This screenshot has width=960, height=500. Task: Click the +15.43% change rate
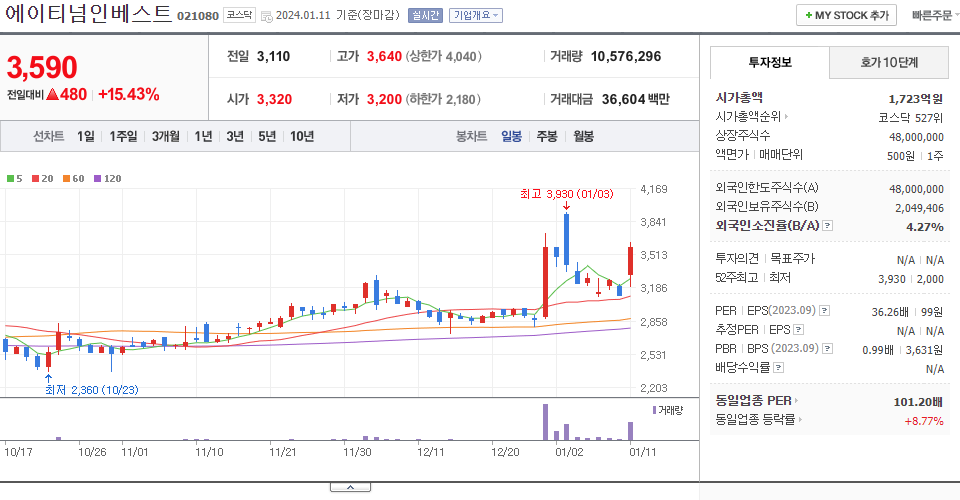coord(129,94)
